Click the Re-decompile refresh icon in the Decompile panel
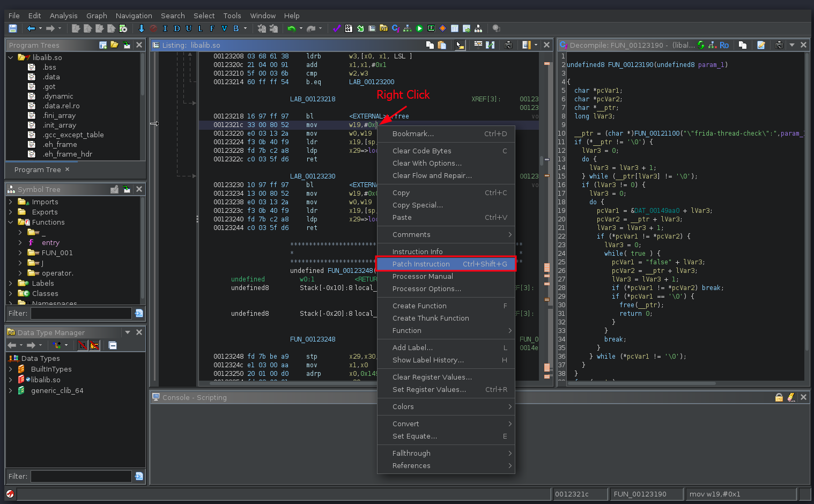814x504 pixels. click(701, 45)
